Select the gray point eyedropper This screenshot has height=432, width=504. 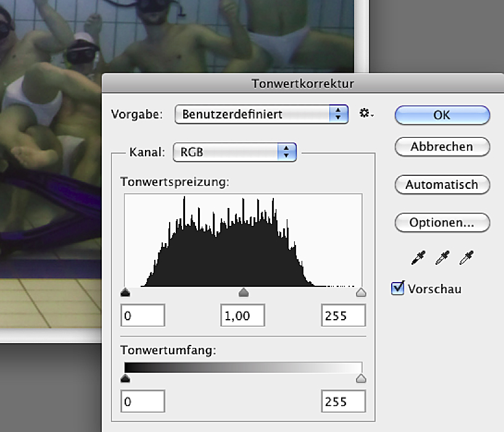[x=442, y=257]
